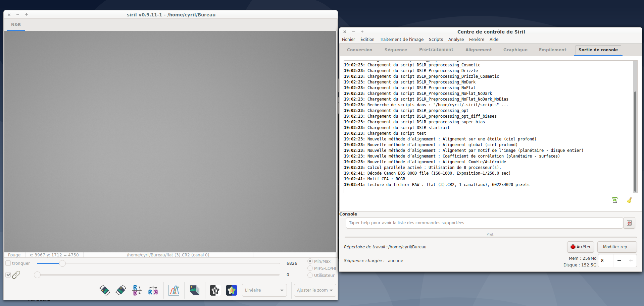Select the MIPS-LO/HI radio button
Screen dimensions: 644x306
(x=310, y=268)
